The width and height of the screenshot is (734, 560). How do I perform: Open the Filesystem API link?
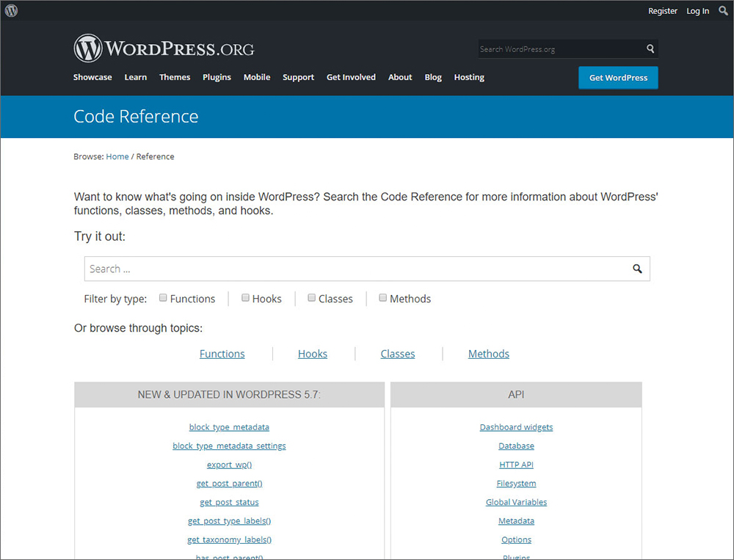pyautogui.click(x=516, y=483)
